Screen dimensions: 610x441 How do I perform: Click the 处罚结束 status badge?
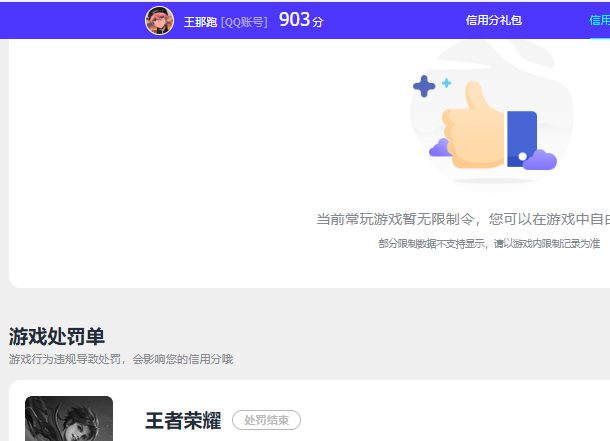click(266, 420)
